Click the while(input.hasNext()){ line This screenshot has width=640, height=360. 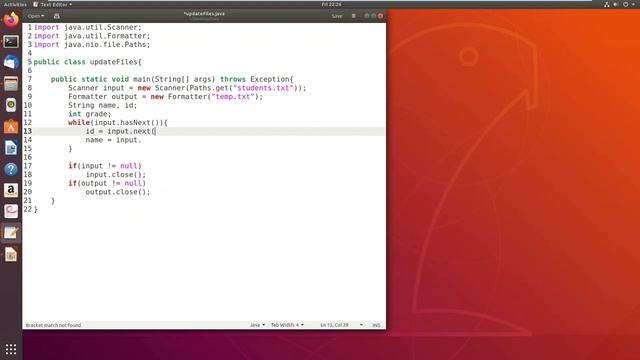118,122
